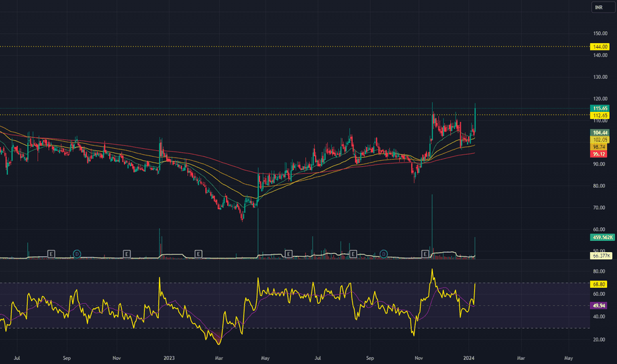617x364 pixels.
Task: Click the 2023 label on time axis
Action: 169,358
